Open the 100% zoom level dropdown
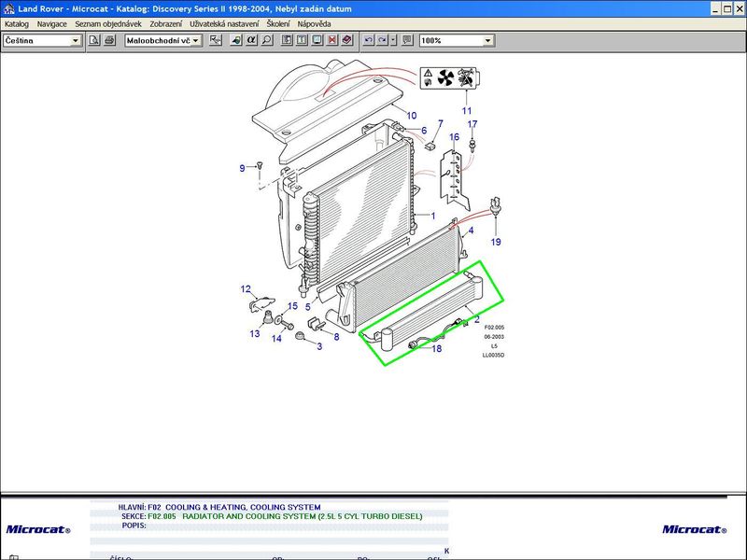Screen dimensions: 747x560 [487, 41]
